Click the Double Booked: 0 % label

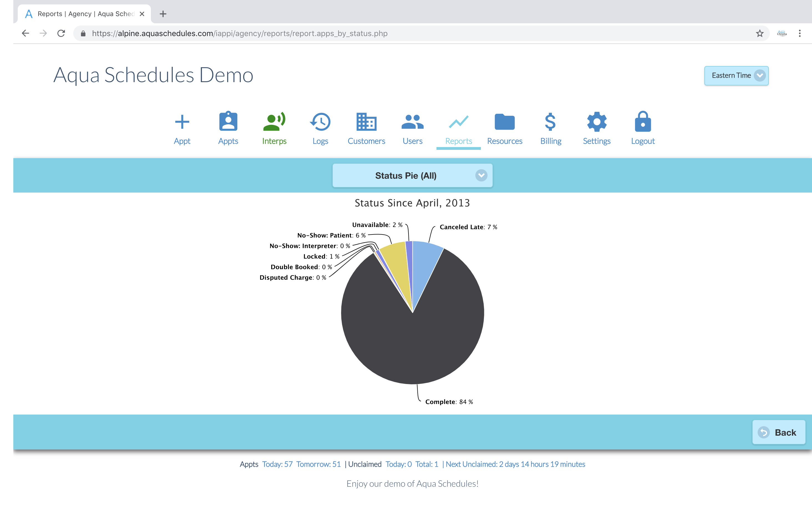[x=301, y=267]
